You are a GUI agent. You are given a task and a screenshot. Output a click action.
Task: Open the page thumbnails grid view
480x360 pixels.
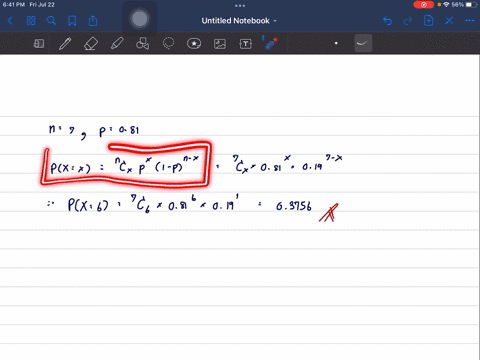click(31, 21)
